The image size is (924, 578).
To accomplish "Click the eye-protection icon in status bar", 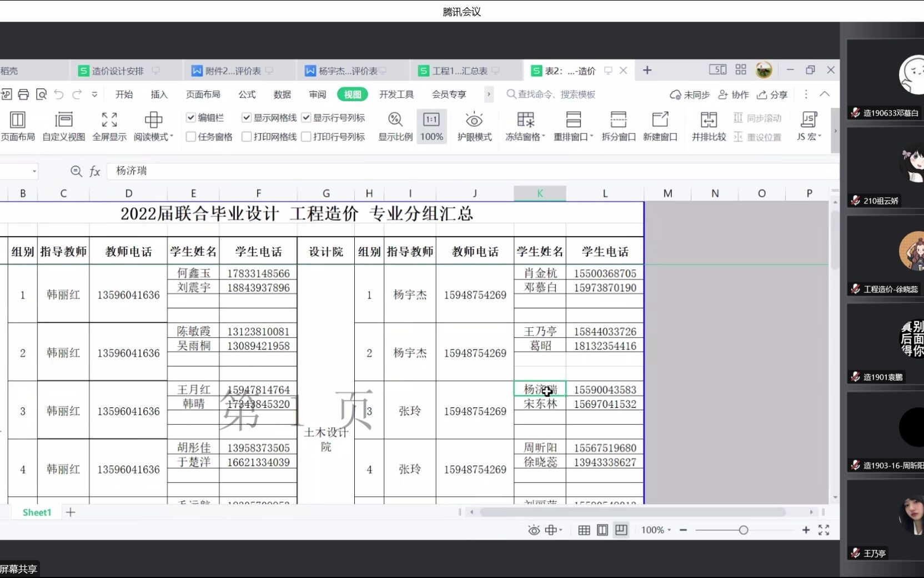I will click(534, 530).
